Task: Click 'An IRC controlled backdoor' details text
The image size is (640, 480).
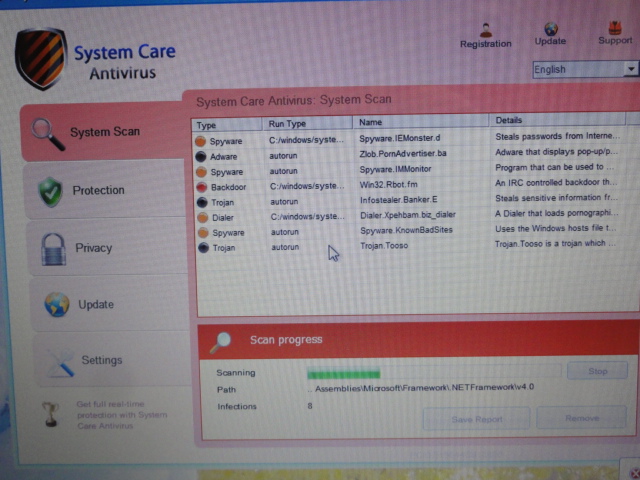Action: (556, 182)
